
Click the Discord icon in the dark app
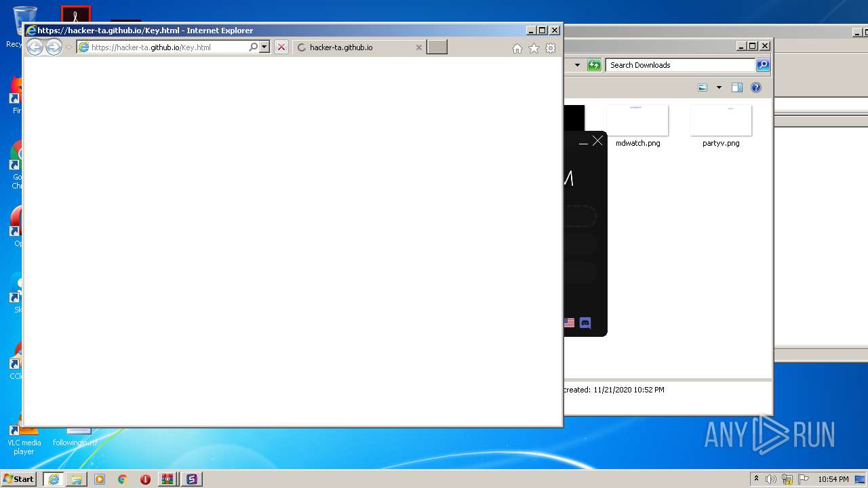585,323
